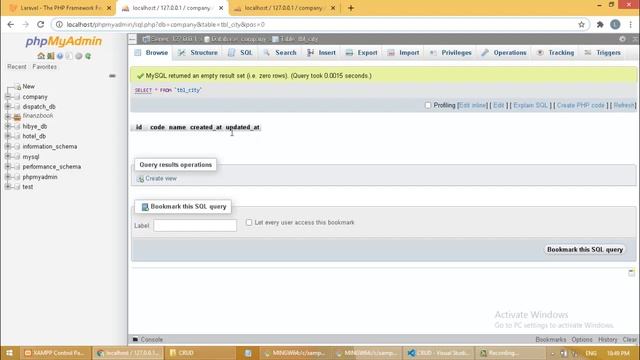Open Favorites in navigation panel
This screenshot has height=360, width=640.
point(44,67)
